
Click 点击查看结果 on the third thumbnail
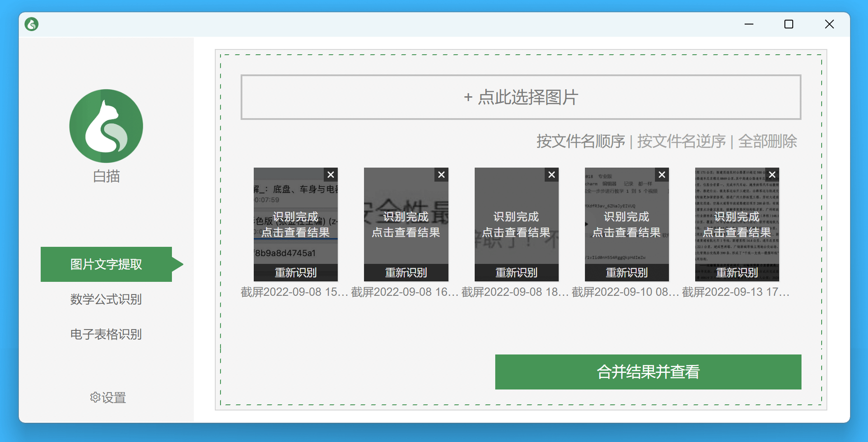[x=516, y=232]
